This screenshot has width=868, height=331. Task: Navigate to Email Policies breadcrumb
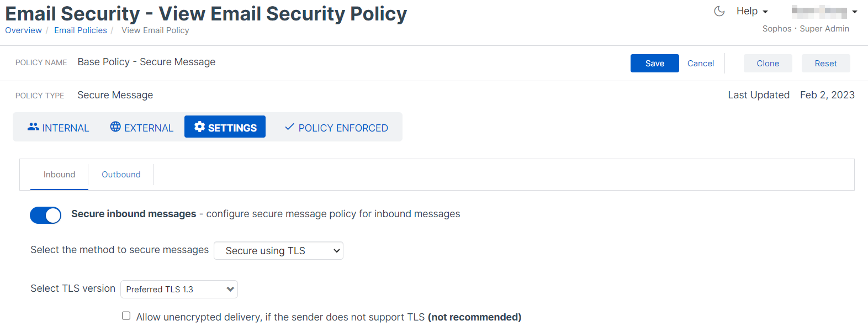[x=81, y=30]
